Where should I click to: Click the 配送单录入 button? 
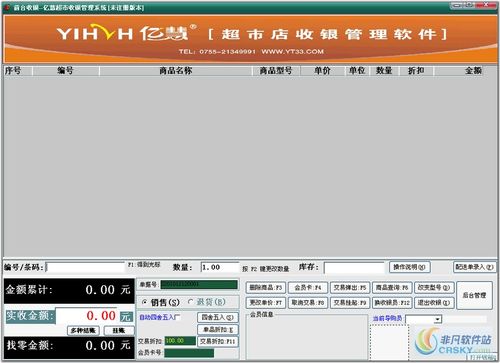(x=474, y=267)
